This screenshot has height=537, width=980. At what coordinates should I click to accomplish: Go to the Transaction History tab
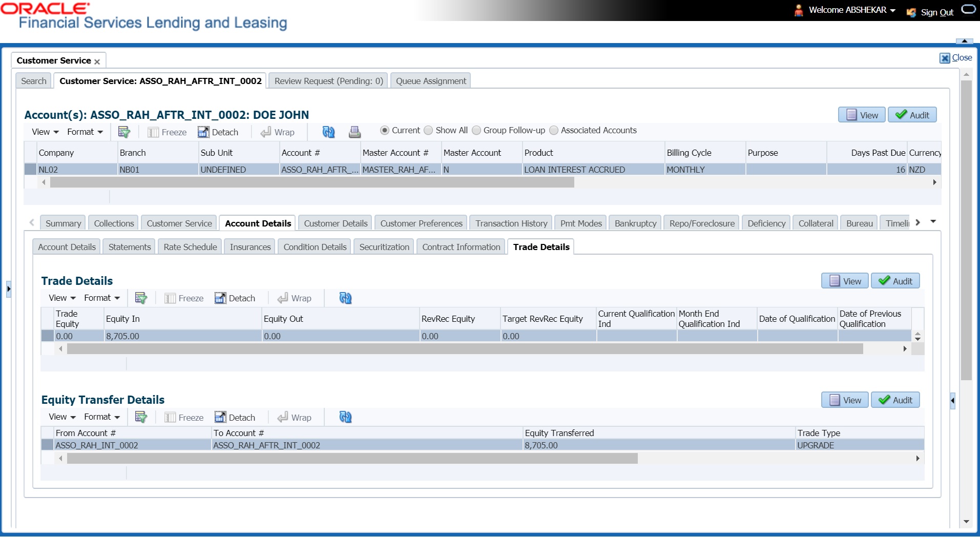coord(511,223)
